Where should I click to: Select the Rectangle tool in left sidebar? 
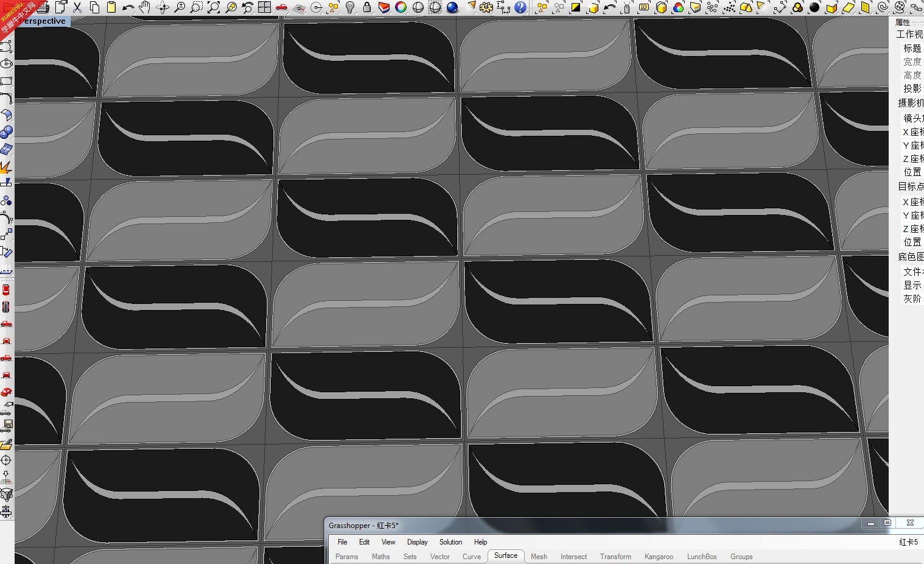[6, 81]
